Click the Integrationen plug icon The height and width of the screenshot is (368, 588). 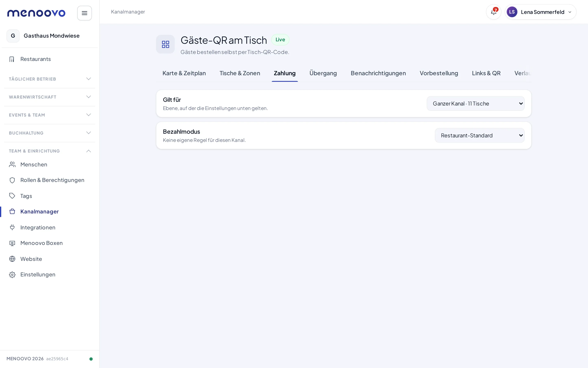click(12, 227)
